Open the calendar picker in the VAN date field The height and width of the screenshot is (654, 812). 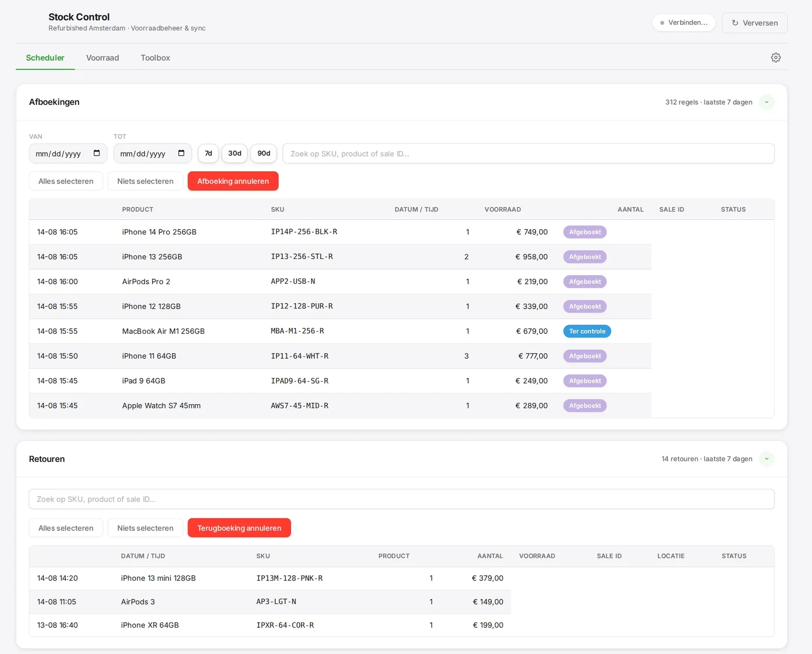[x=96, y=153]
